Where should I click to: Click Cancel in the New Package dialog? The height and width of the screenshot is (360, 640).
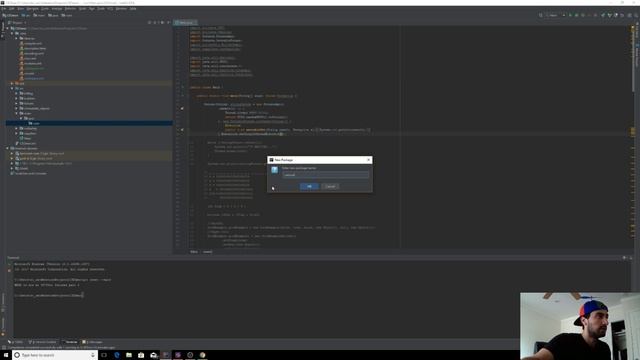[330, 186]
